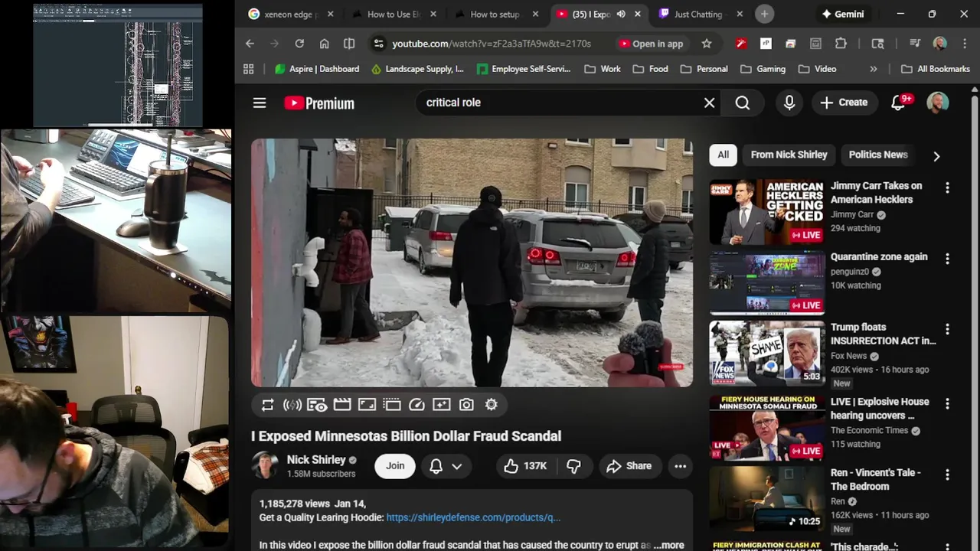
Task: Like the video with 137K thumbs up
Action: [525, 466]
